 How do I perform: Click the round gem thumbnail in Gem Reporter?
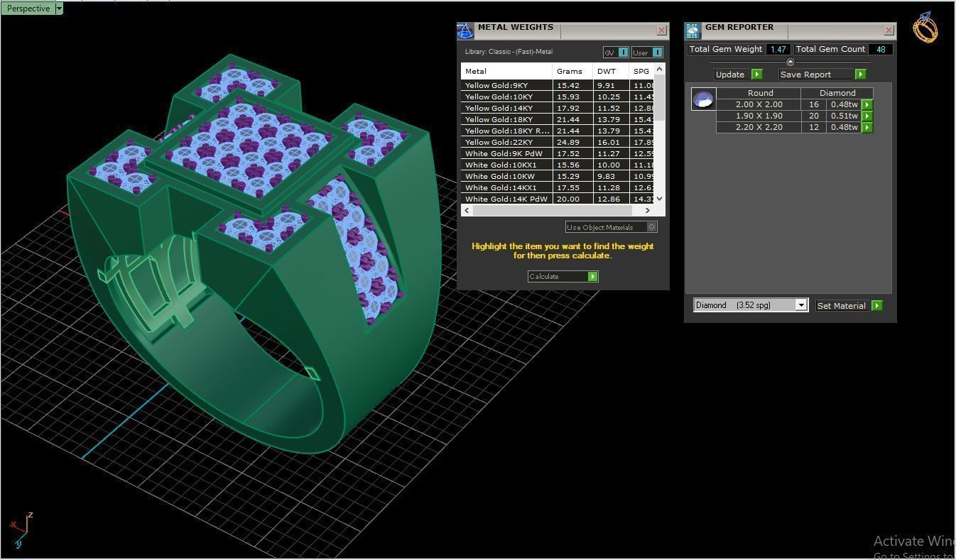pyautogui.click(x=703, y=99)
